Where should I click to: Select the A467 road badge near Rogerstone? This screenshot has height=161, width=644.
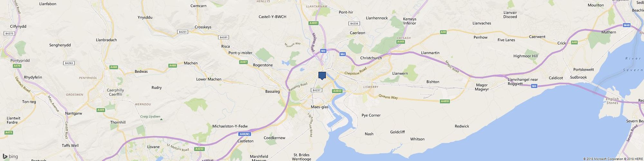(x=243, y=62)
